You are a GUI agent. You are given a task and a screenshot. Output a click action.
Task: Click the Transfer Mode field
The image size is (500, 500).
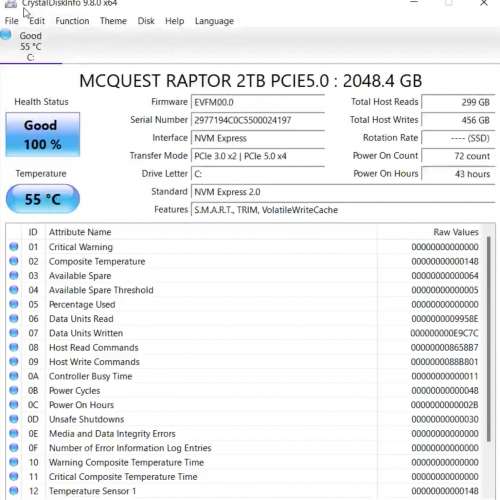pyautogui.click(x=258, y=156)
